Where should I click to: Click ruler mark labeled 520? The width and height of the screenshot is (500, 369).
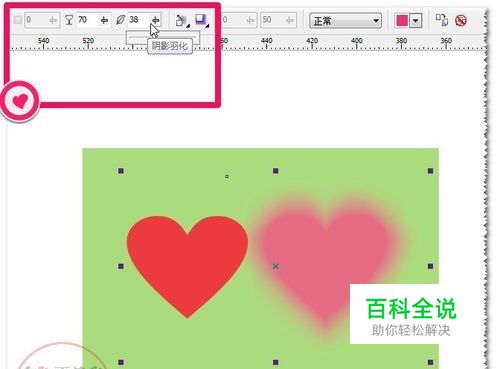click(88, 41)
